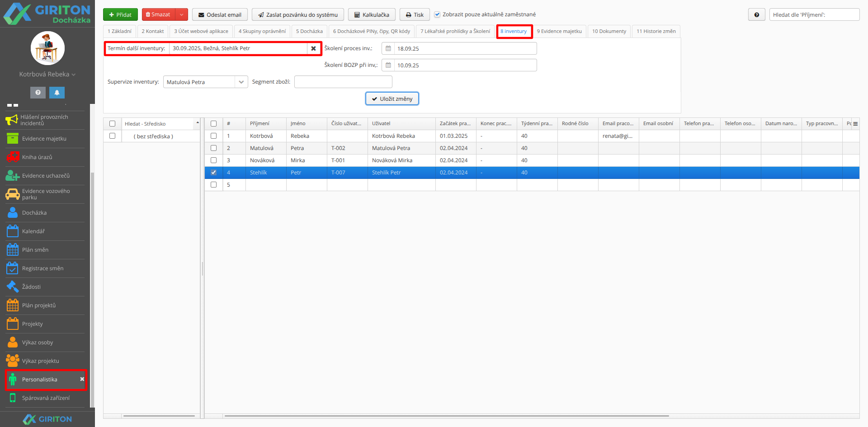The width and height of the screenshot is (868, 427).
Task: Focus the Segment zboží input field
Action: click(343, 82)
